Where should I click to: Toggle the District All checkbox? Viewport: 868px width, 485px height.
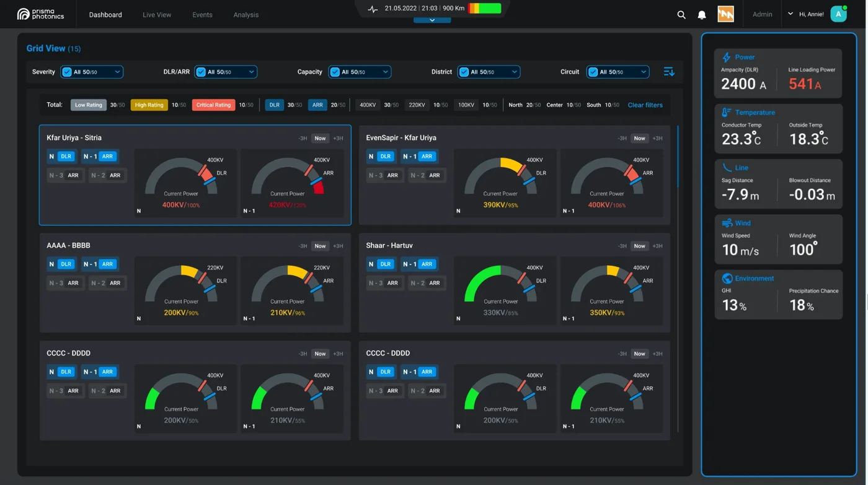[x=464, y=72]
